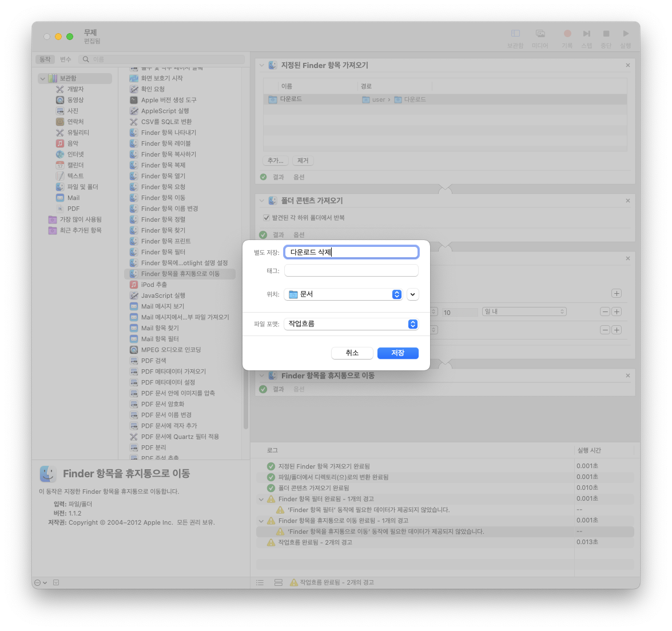Click the 별도 저장 filename field
672x631 pixels.
(351, 252)
